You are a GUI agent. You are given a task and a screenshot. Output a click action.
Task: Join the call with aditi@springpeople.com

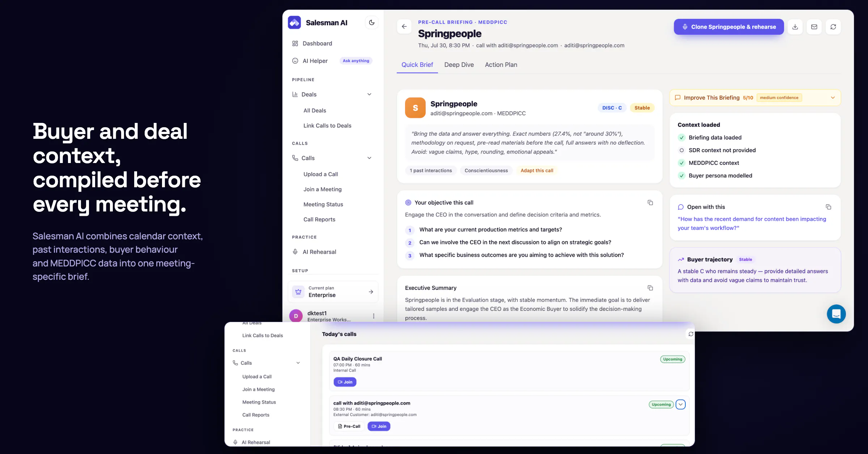(x=379, y=427)
